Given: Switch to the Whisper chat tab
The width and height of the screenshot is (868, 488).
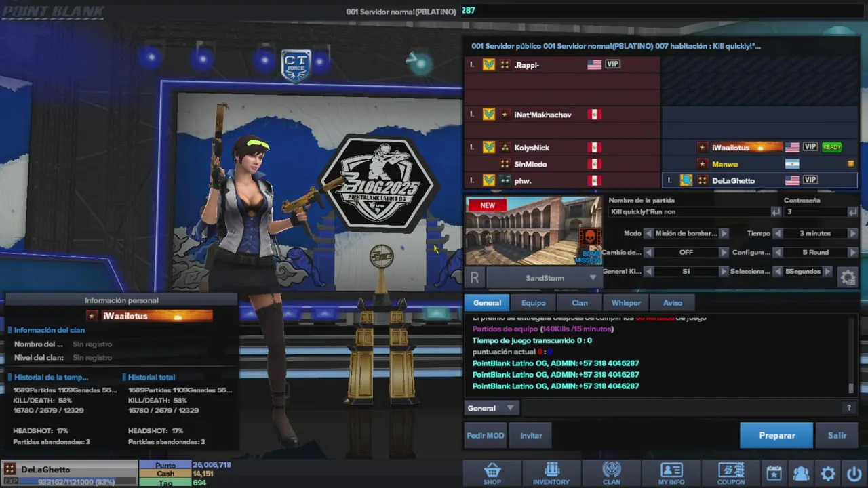Looking at the screenshot, I should pyautogui.click(x=626, y=303).
